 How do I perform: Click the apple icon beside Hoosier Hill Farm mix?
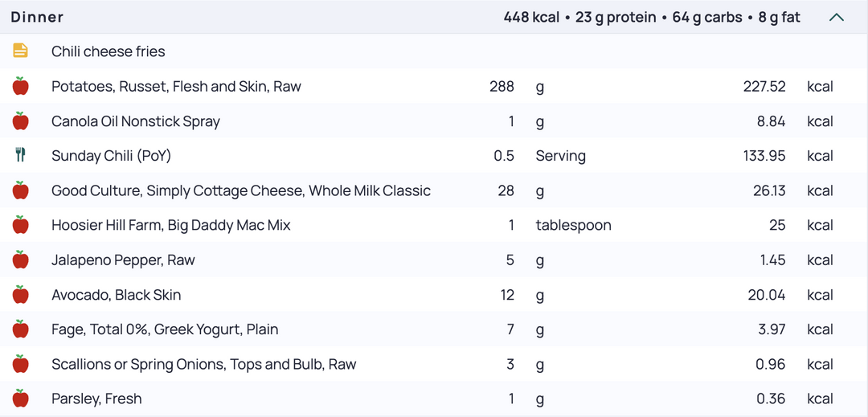coord(20,225)
